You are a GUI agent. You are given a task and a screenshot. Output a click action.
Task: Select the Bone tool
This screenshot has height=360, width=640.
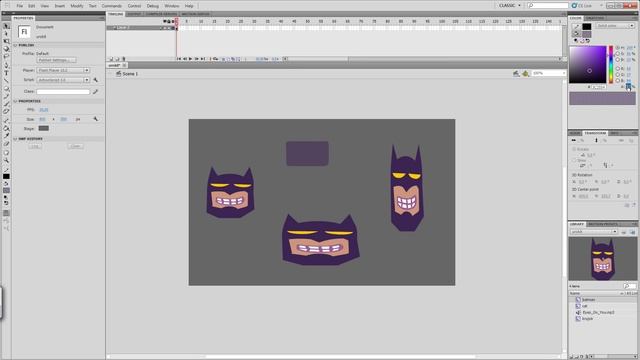6,120
